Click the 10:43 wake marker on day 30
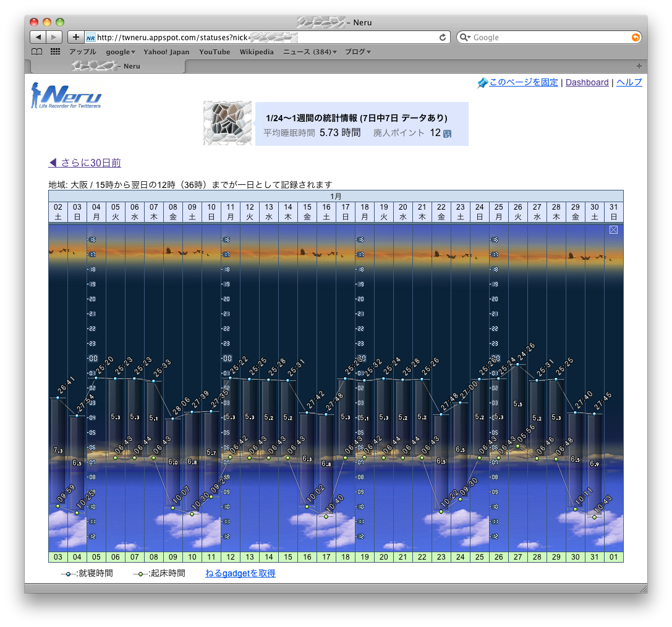 point(595,518)
